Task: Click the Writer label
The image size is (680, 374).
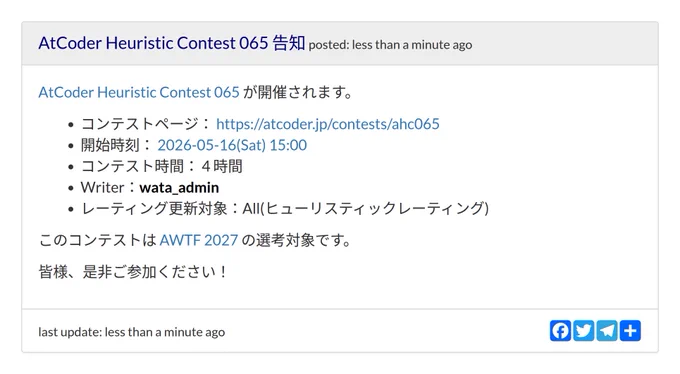Action: coord(102,187)
